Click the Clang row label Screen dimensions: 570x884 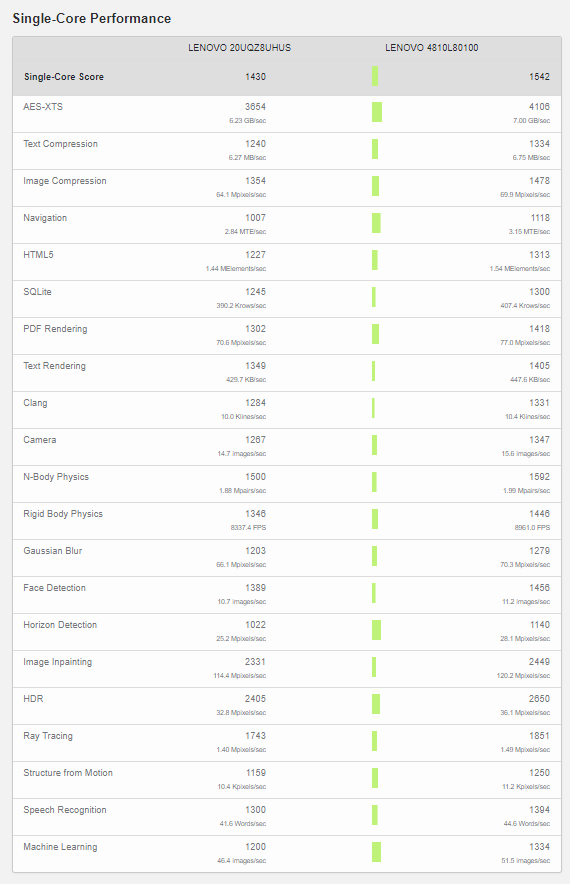point(35,403)
